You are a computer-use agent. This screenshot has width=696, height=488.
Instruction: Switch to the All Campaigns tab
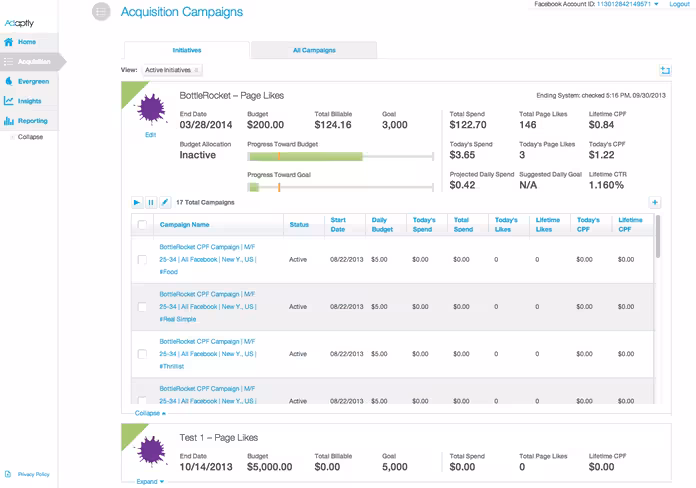(314, 50)
